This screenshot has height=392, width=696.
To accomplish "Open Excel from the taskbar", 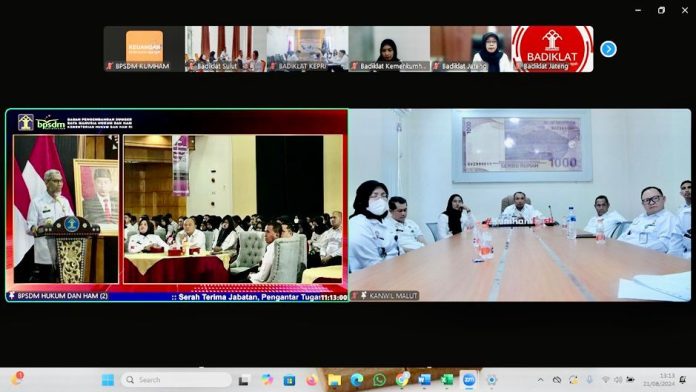I will coord(447,380).
